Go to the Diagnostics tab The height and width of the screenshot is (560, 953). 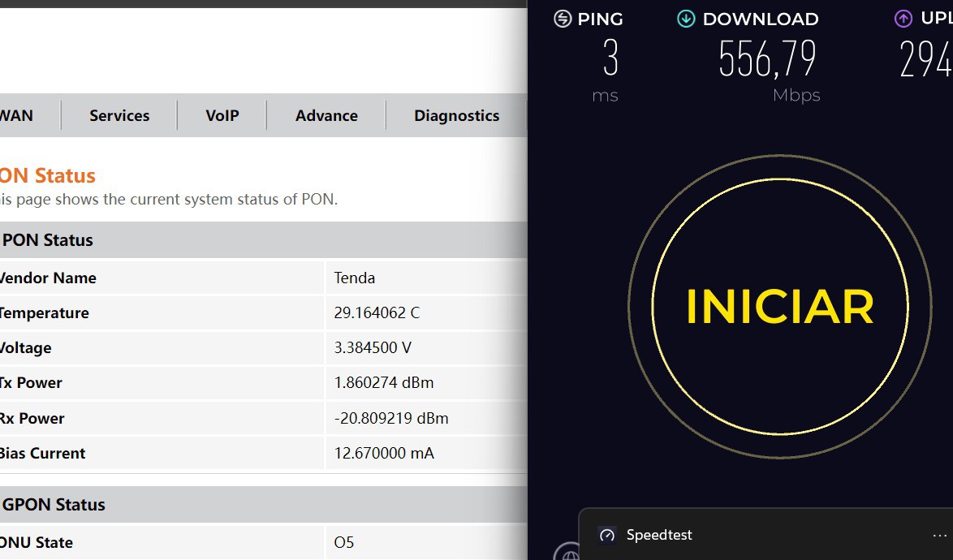[x=456, y=115]
